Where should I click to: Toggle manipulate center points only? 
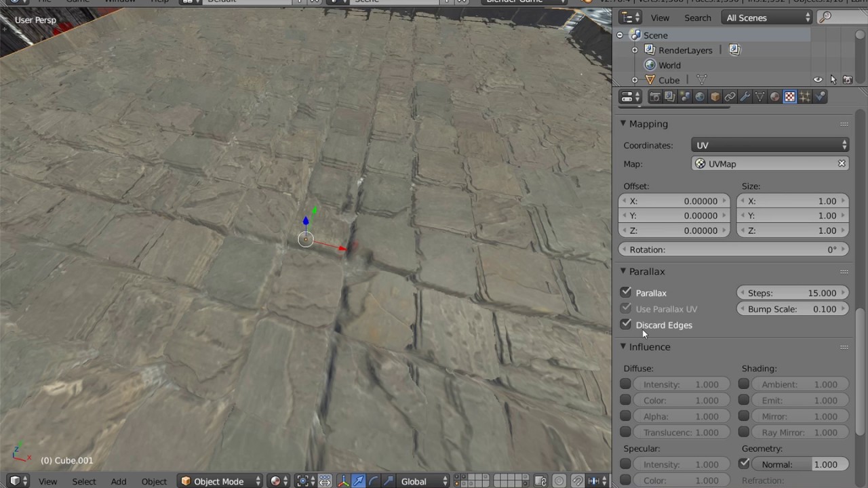(324, 481)
